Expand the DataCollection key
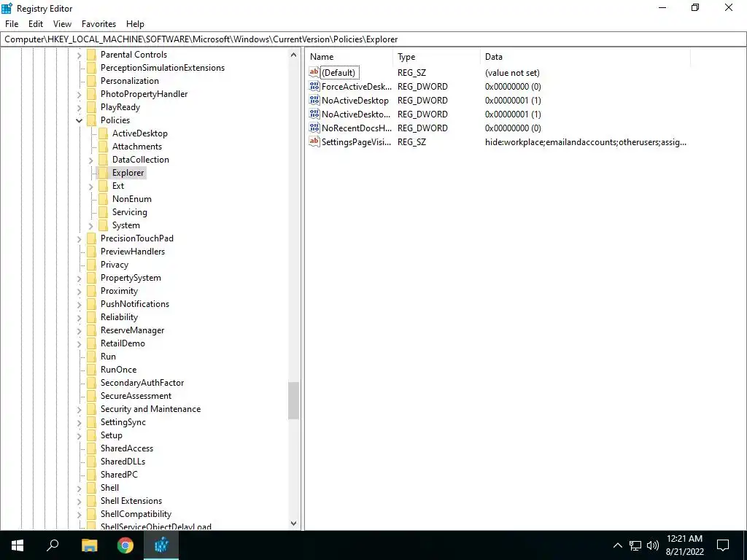The image size is (747, 560). 90,160
